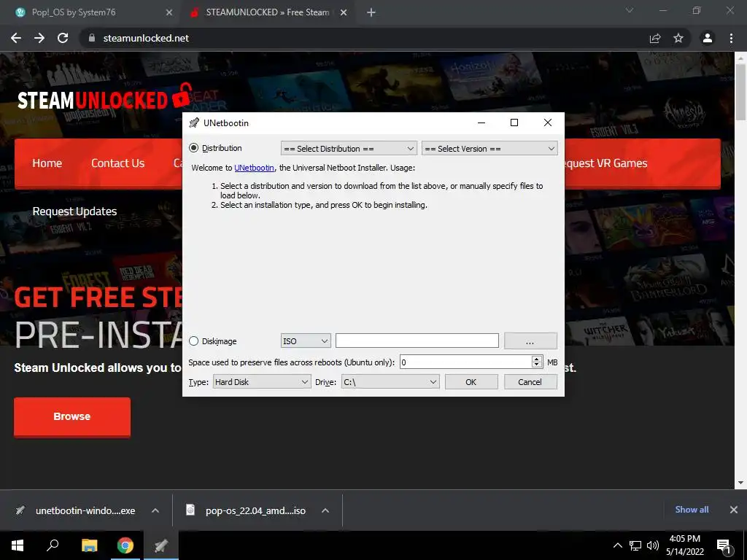Open the Request Updates menu item
This screenshot has height=560, width=747.
(x=75, y=211)
